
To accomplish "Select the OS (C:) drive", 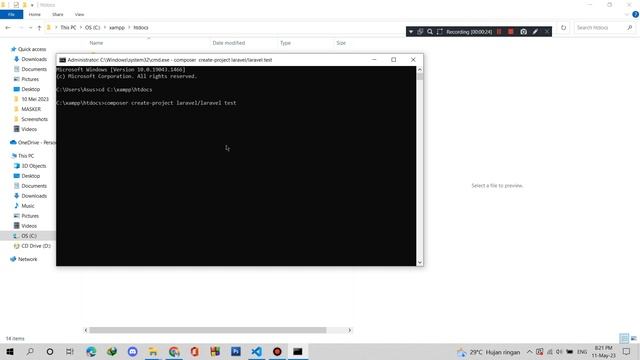I will pyautogui.click(x=29, y=236).
